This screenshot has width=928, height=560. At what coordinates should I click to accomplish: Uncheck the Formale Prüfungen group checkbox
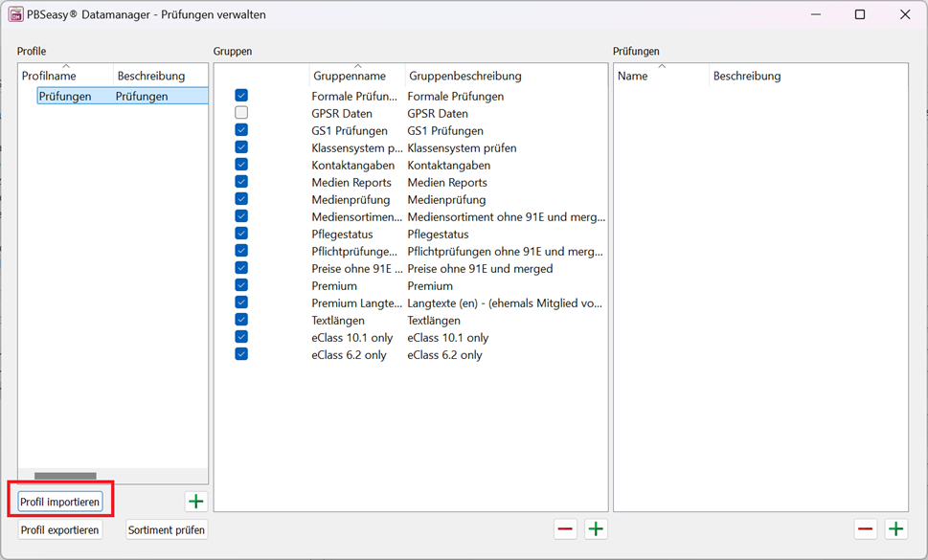[241, 95]
